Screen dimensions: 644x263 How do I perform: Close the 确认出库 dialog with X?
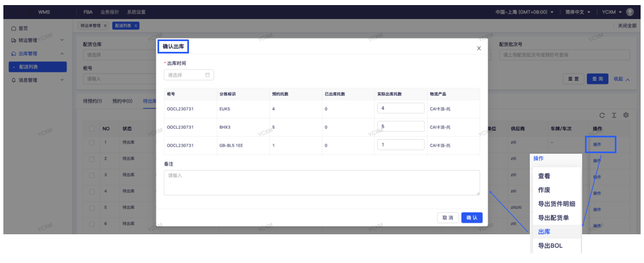(479, 48)
